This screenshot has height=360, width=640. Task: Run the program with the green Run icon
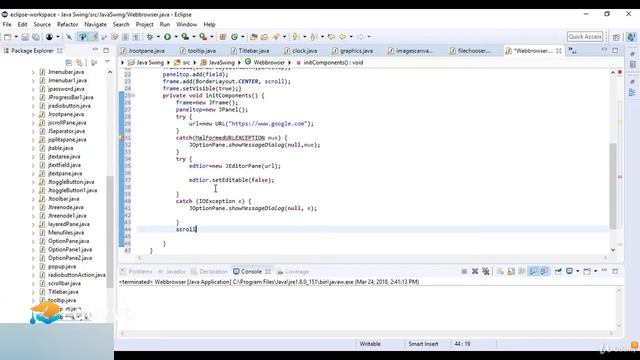point(167,37)
